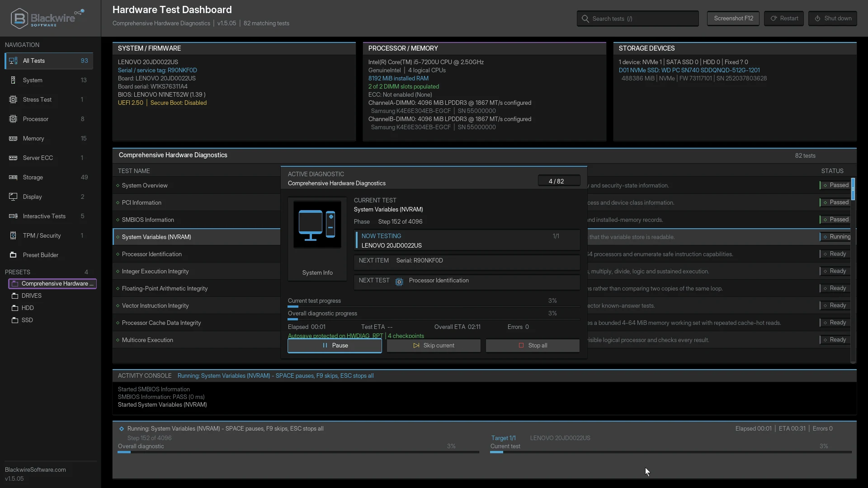Viewport: 868px width, 488px height.
Task: Click the Restart refresh icon
Action: (774, 19)
